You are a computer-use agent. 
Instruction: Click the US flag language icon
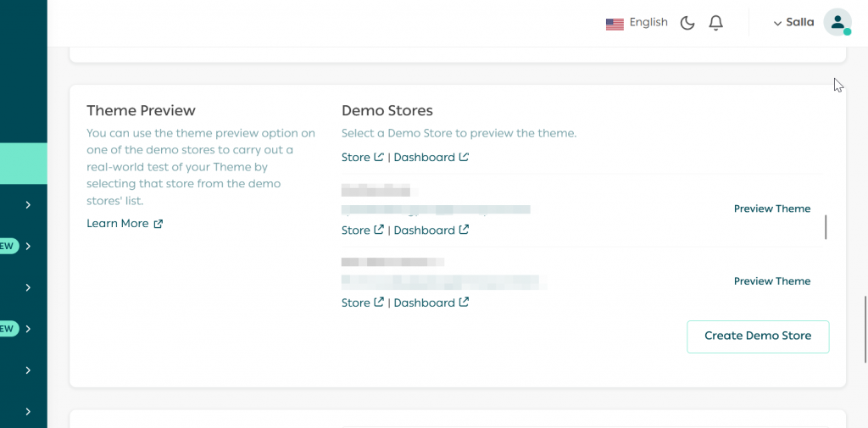615,24
